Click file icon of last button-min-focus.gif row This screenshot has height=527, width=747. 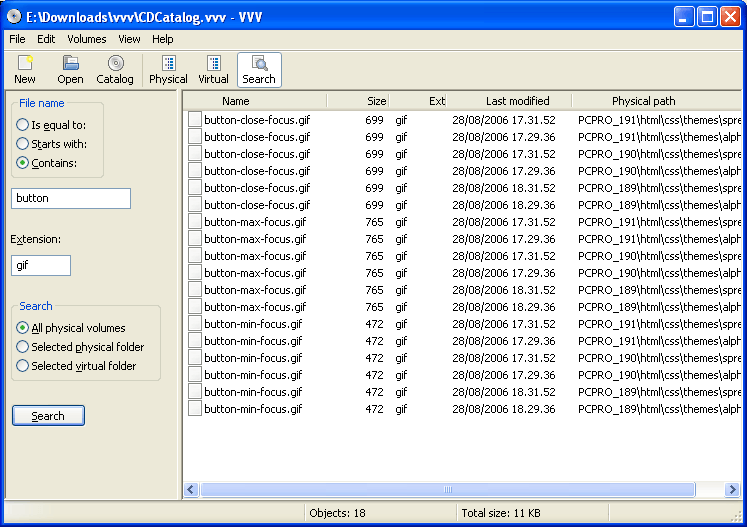(x=195, y=408)
